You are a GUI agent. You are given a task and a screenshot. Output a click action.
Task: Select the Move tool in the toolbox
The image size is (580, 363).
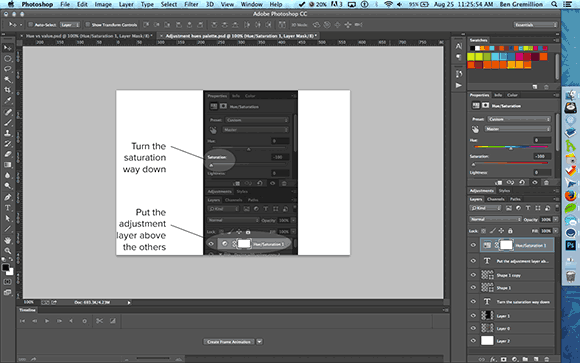point(7,48)
